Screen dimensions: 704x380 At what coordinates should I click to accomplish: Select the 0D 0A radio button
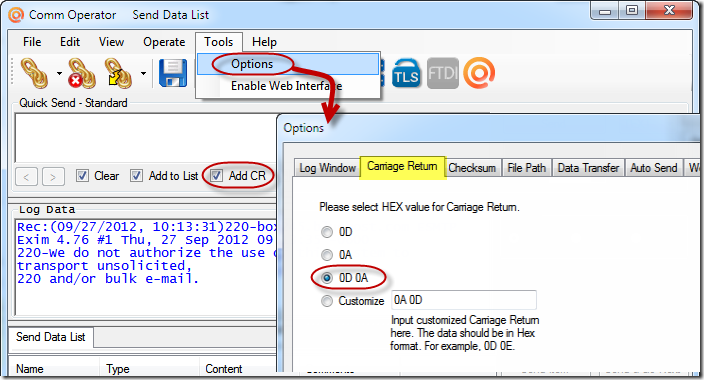327,278
